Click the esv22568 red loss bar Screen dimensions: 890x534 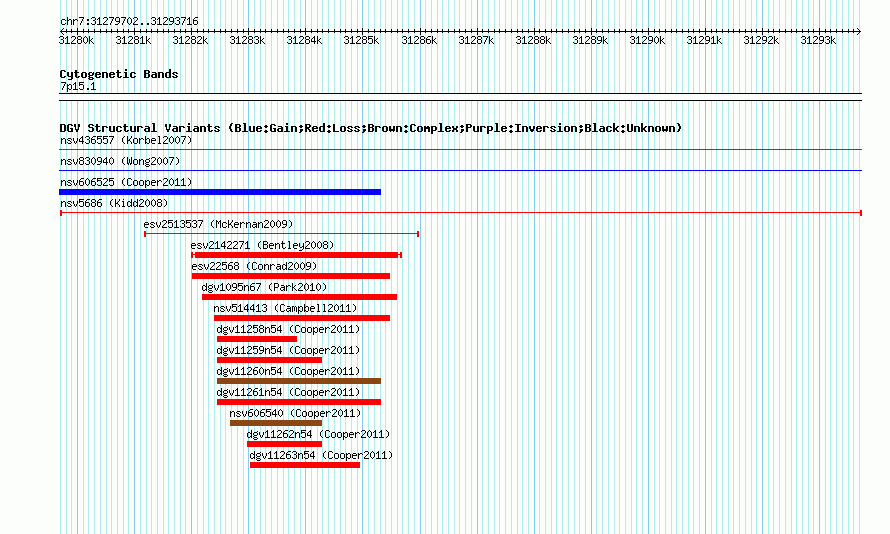pos(291,276)
